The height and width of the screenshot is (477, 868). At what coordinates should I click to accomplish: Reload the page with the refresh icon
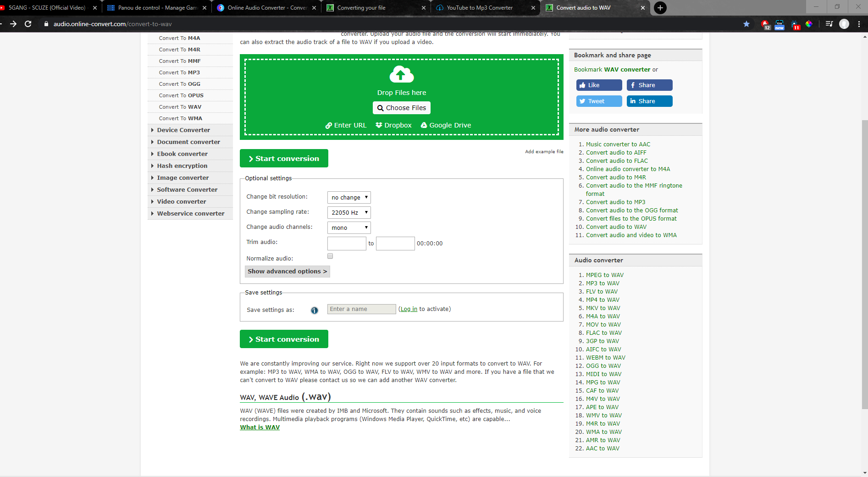pyautogui.click(x=28, y=24)
